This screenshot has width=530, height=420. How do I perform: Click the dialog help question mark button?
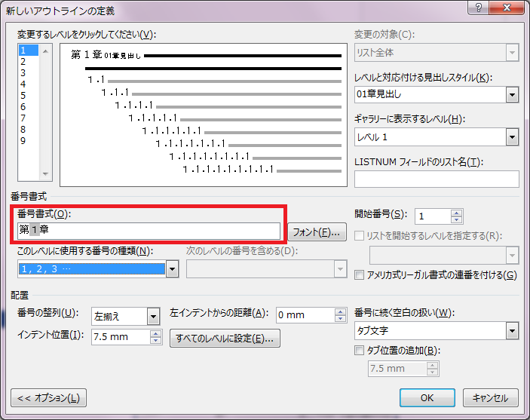coord(478,8)
